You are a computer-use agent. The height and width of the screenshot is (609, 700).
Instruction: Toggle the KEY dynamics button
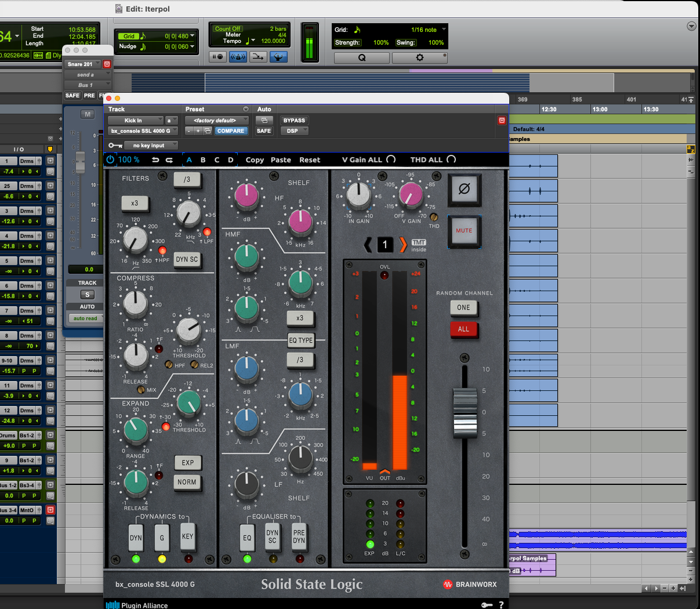click(187, 536)
